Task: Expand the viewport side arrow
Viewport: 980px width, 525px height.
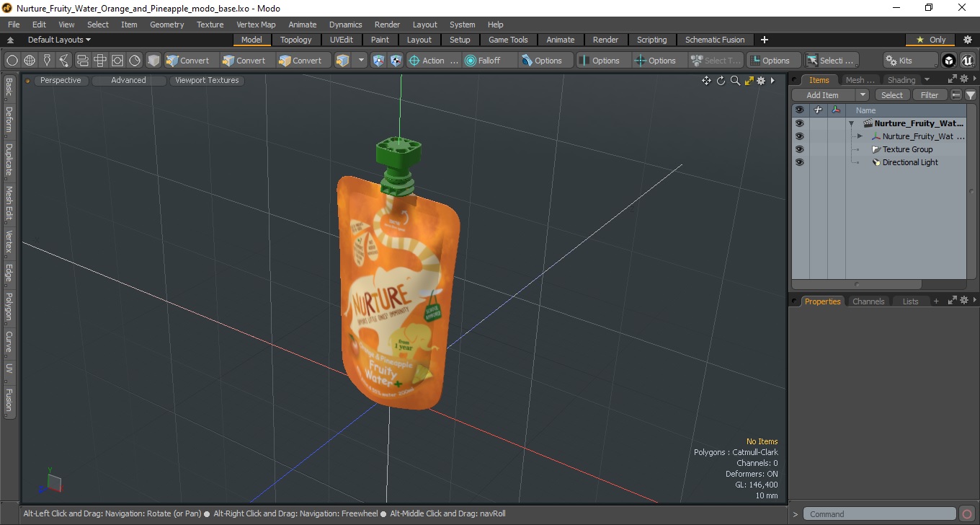Action: click(772, 81)
